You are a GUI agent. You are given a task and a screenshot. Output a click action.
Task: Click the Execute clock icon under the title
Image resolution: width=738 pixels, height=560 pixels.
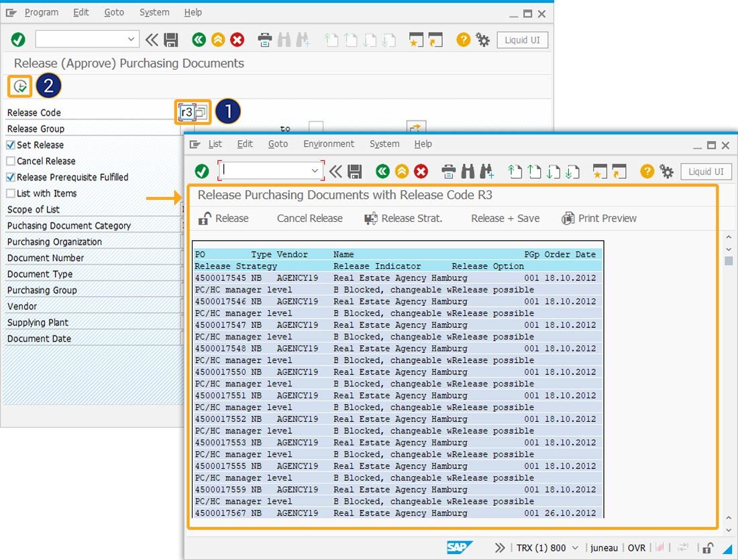[x=19, y=86]
